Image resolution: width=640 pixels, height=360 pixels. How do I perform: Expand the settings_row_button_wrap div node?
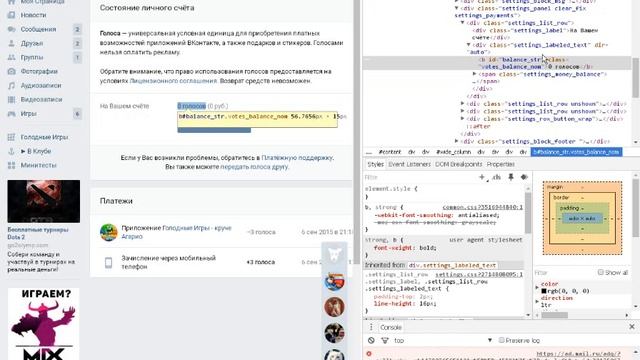(462, 119)
